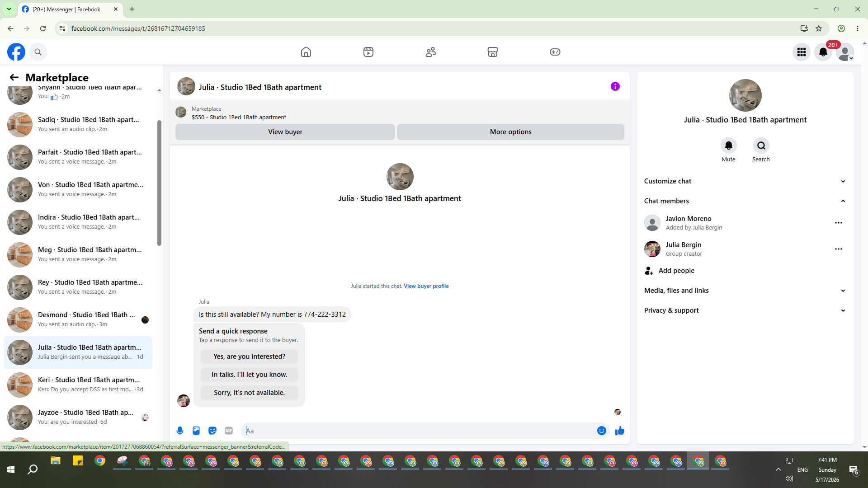Open the Facebook menu grid
The image size is (868, 488).
(802, 52)
